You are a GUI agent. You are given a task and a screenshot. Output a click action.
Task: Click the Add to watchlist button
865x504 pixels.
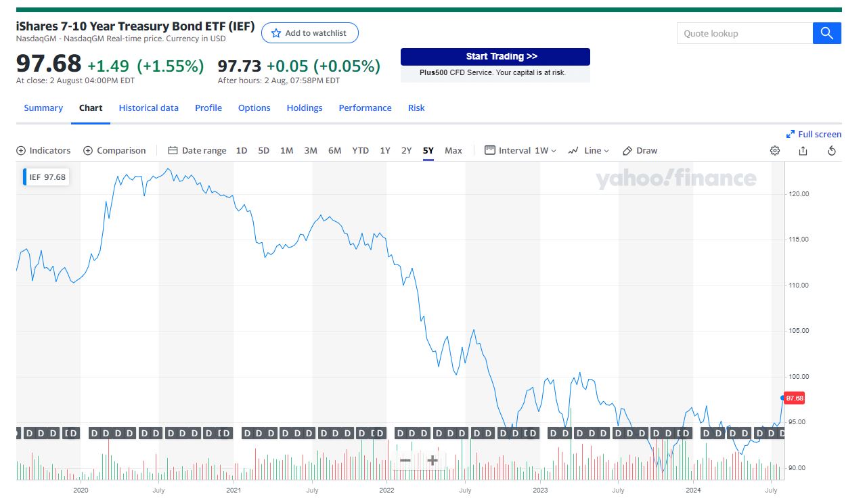click(x=309, y=33)
